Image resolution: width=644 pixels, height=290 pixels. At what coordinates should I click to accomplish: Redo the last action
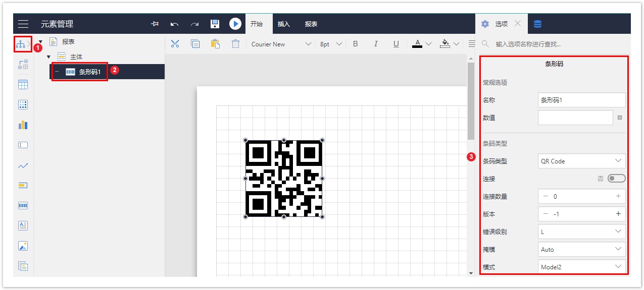click(x=194, y=24)
